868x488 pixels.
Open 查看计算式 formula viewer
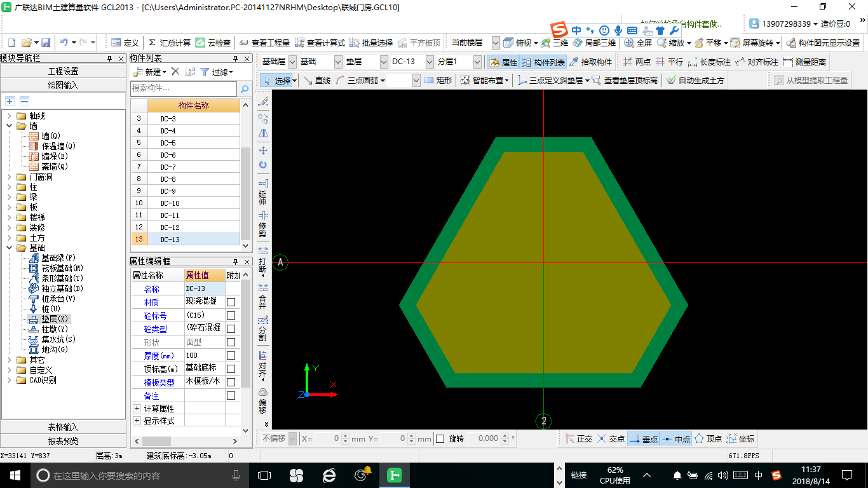point(320,43)
